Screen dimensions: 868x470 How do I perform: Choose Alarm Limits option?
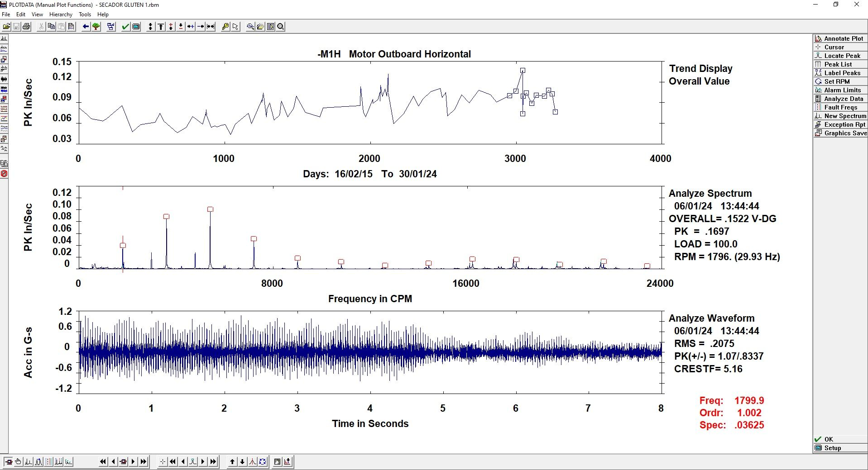[840, 90]
